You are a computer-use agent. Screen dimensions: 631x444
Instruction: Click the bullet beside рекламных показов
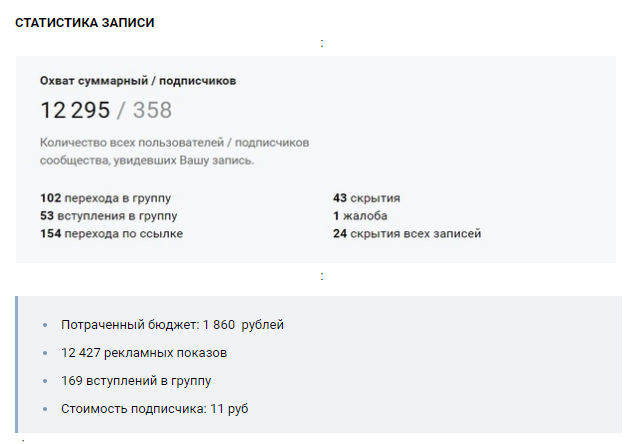click(45, 353)
